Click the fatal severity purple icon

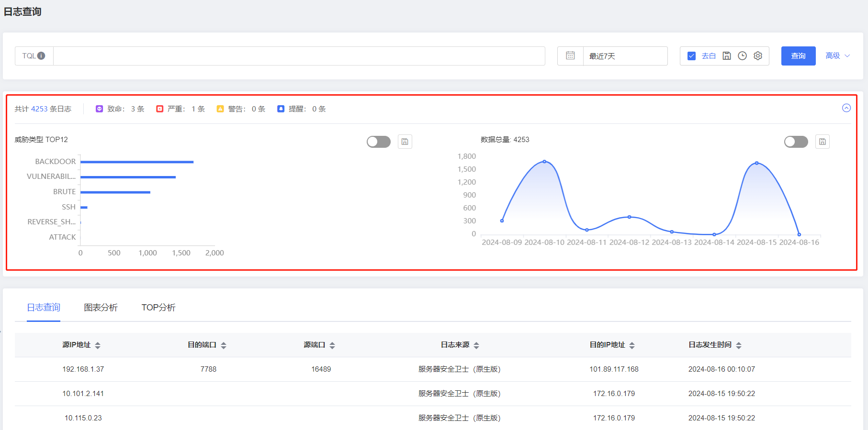point(99,109)
